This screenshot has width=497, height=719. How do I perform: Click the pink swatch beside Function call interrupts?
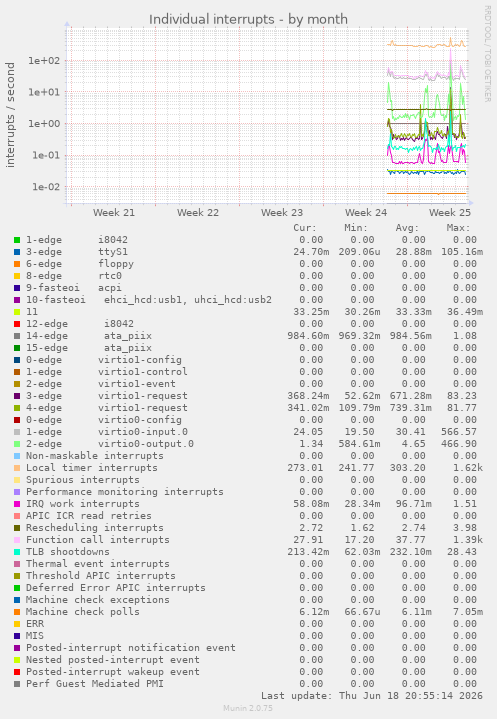pyautogui.click(x=17, y=540)
